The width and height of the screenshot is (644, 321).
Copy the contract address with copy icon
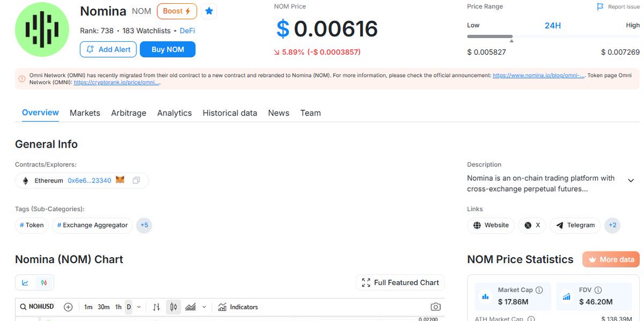[136, 181]
